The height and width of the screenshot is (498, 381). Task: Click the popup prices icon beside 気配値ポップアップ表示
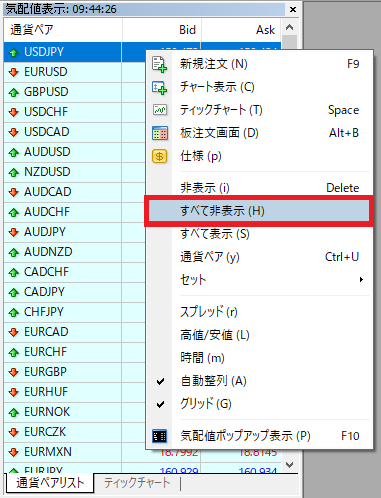click(x=159, y=436)
